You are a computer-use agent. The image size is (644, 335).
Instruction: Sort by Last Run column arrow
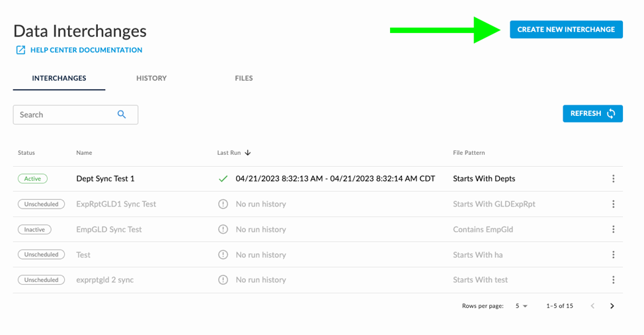(x=248, y=153)
